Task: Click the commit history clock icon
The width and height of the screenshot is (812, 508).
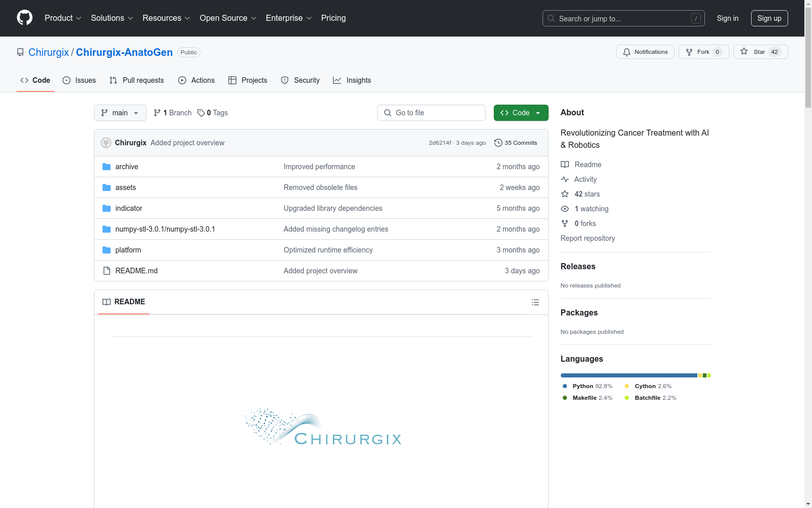Action: click(x=498, y=143)
